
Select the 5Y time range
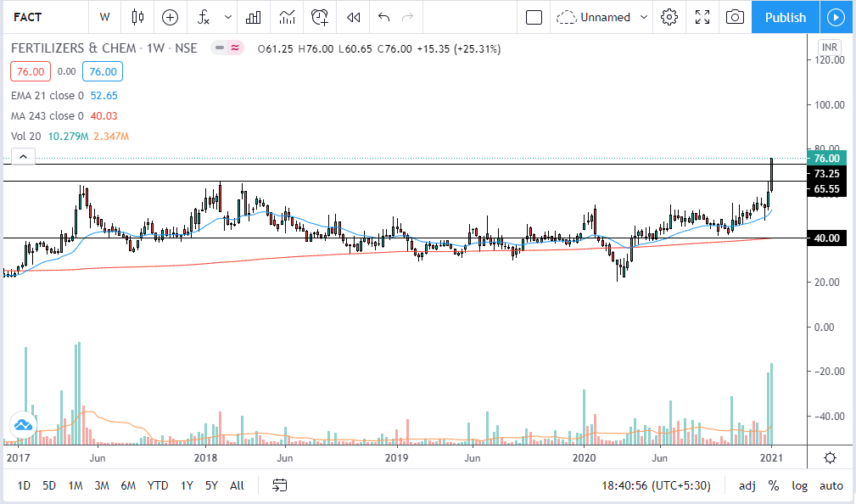212,485
